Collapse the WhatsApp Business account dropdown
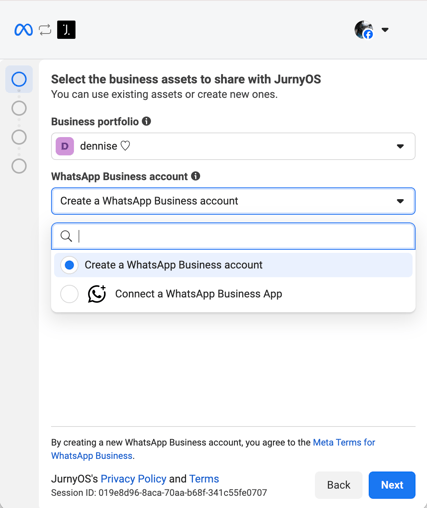The width and height of the screenshot is (427, 508). point(233,201)
